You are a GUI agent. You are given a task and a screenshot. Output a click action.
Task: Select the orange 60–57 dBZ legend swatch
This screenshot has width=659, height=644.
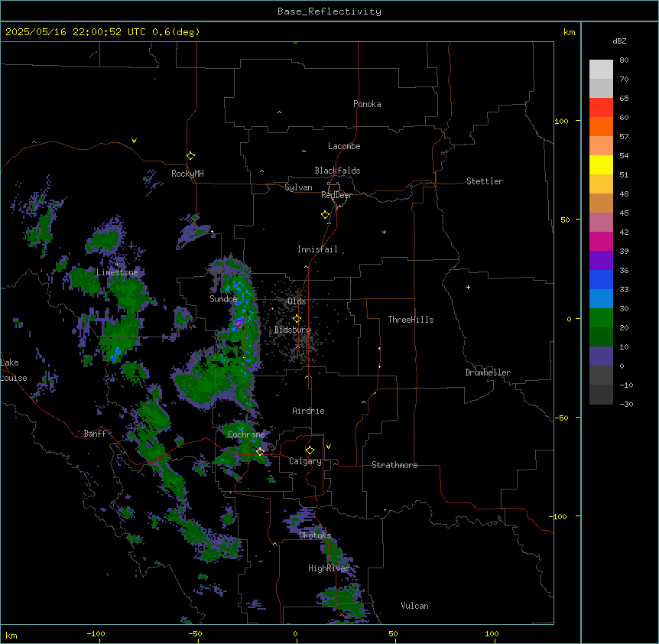pyautogui.click(x=601, y=127)
